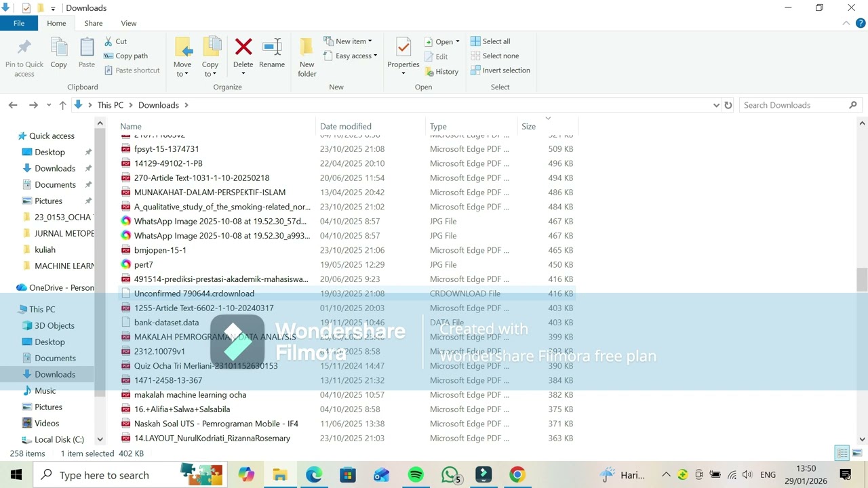The height and width of the screenshot is (488, 868).
Task: Switch to large icons view in status bar
Action: click(857, 453)
